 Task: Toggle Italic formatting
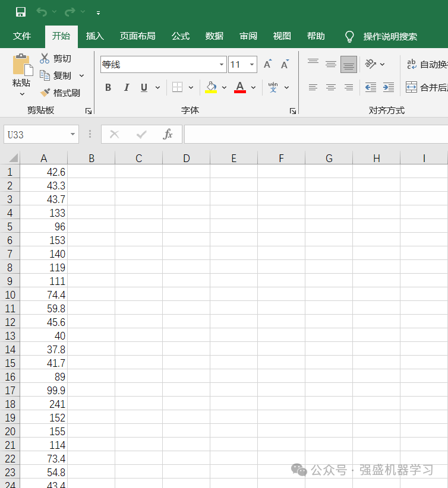click(126, 87)
